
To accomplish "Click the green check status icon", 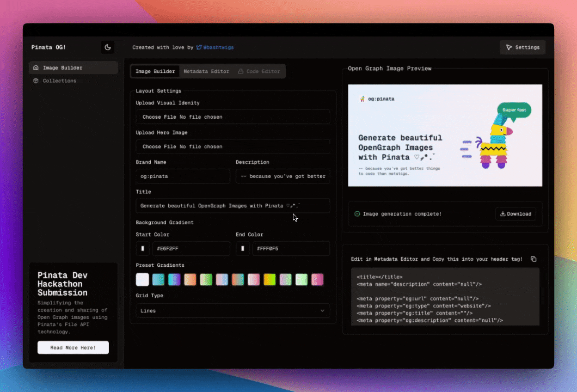I will pos(357,214).
